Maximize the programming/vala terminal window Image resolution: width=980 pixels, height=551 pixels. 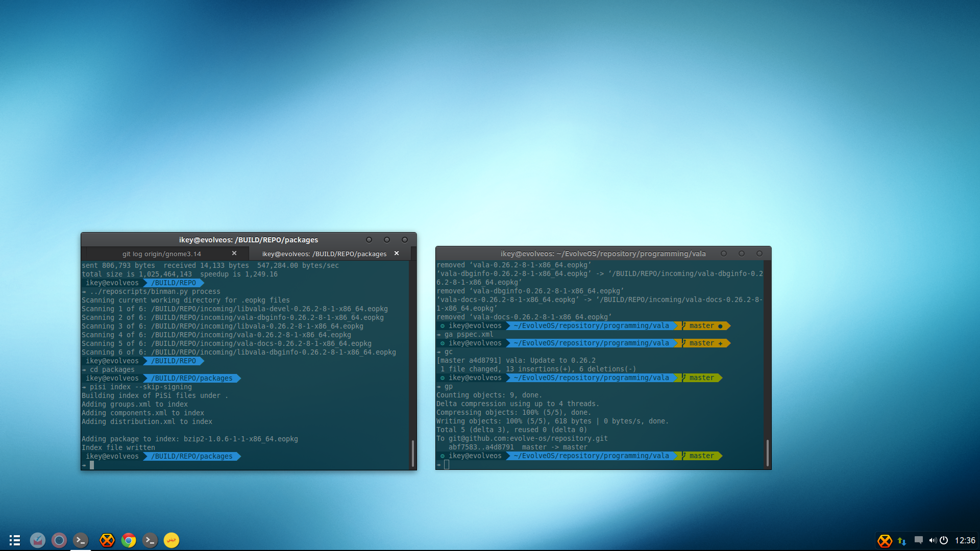(742, 254)
